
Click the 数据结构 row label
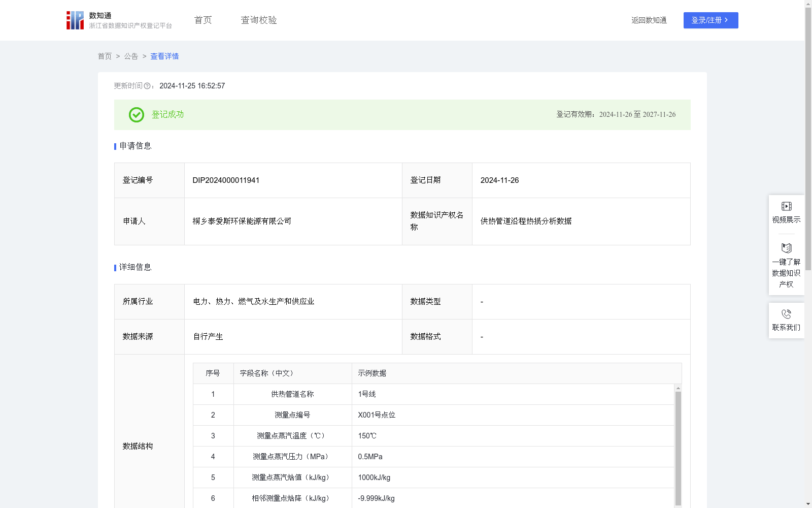tap(138, 447)
